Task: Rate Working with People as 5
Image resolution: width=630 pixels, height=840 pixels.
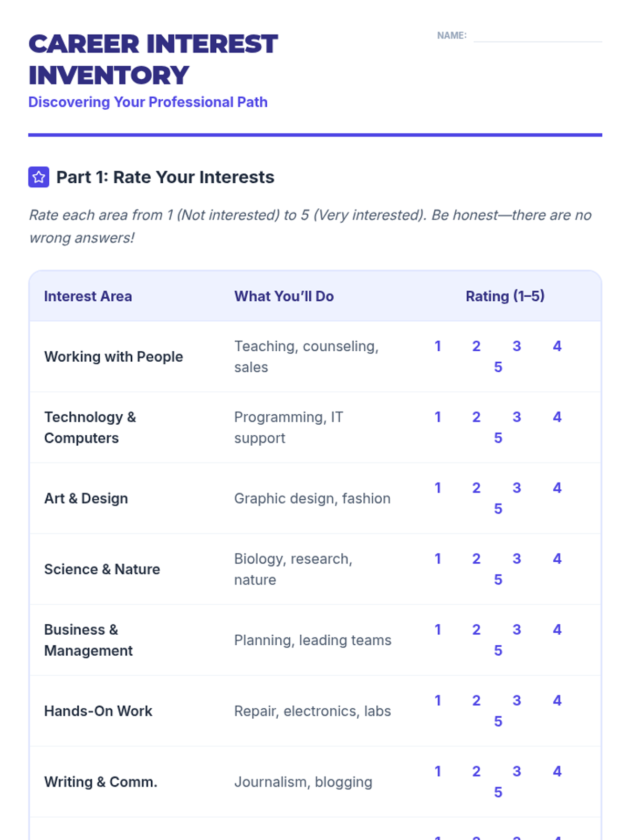Action: click(x=498, y=367)
